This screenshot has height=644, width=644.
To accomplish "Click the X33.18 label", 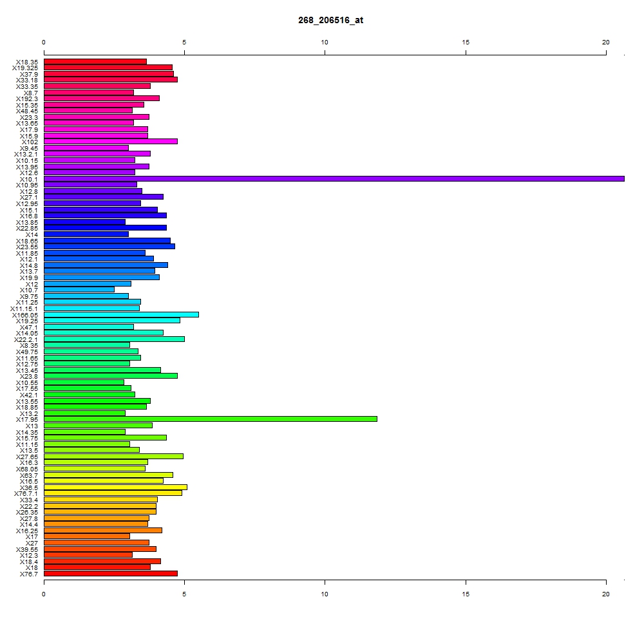I will tap(26, 80).
